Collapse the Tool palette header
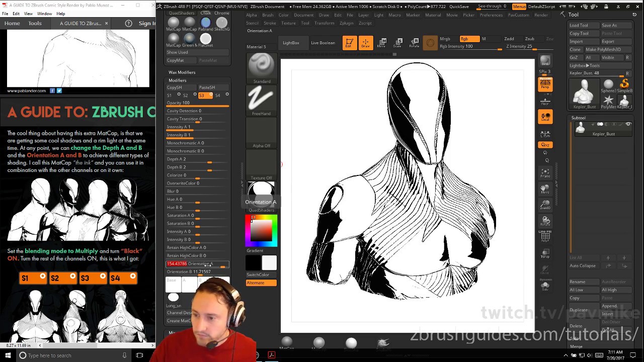The image size is (644, 362). [x=573, y=15]
